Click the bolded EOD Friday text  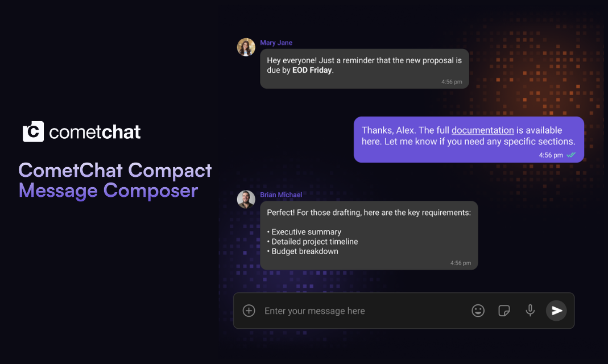click(311, 70)
